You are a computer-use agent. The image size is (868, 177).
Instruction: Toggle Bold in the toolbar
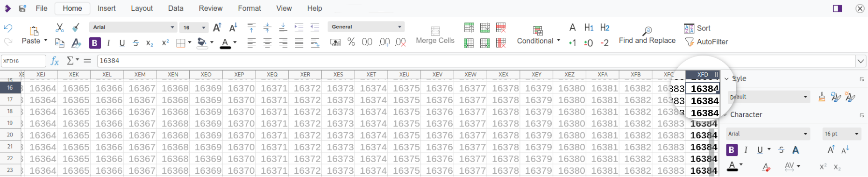95,43
